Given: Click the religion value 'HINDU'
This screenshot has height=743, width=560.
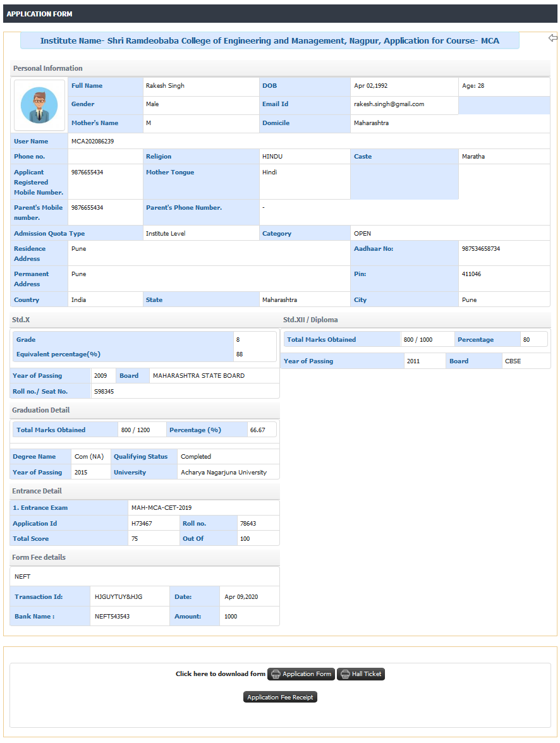Looking at the screenshot, I should (x=272, y=157).
